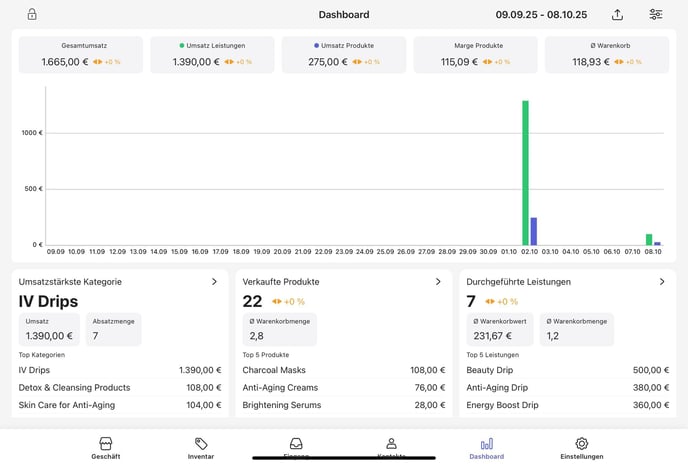This screenshot has width=688, height=464.
Task: Select the Dashboard chart icon tab
Action: [x=487, y=447]
